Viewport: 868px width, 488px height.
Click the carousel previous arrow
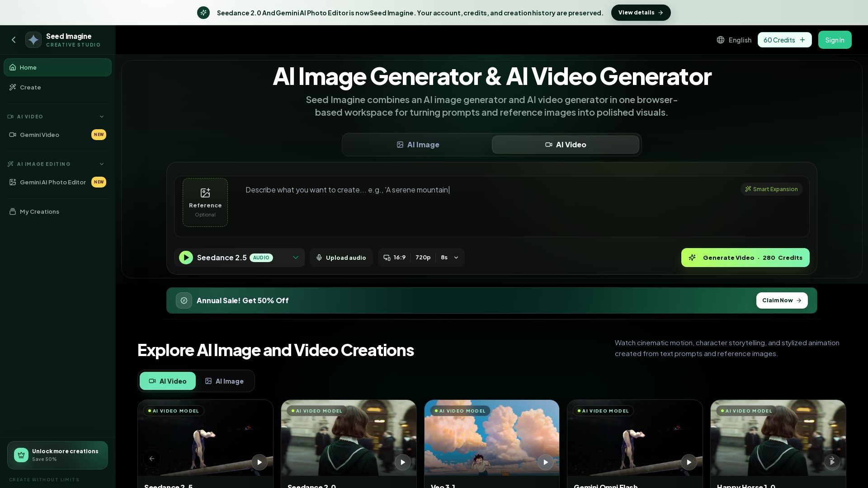[x=152, y=459]
